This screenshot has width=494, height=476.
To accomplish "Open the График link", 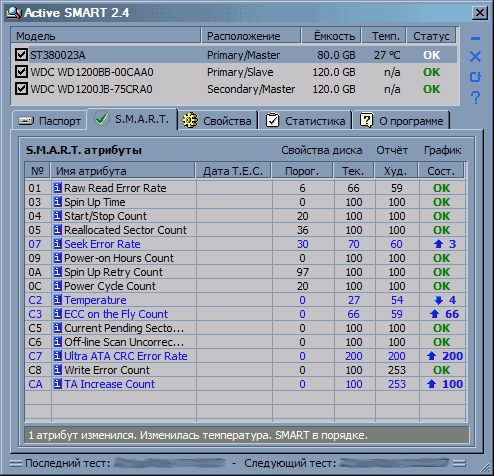I will (442, 150).
